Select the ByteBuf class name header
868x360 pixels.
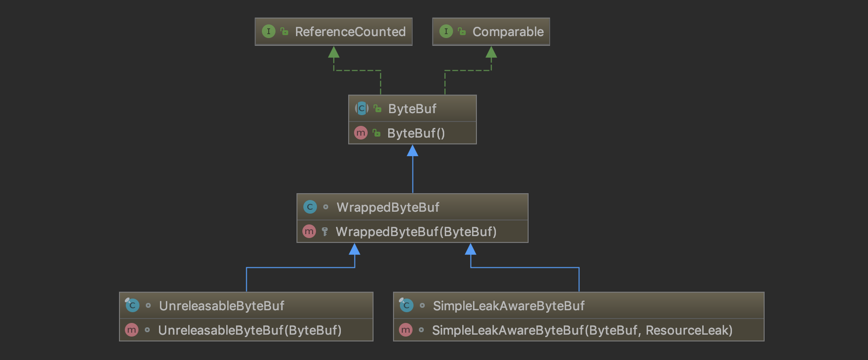tap(412, 108)
